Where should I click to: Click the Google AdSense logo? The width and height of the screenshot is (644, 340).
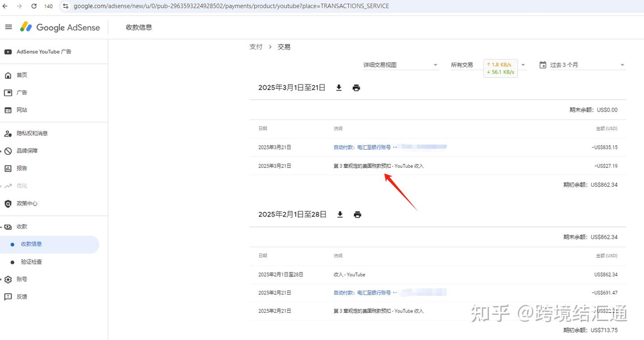point(60,27)
